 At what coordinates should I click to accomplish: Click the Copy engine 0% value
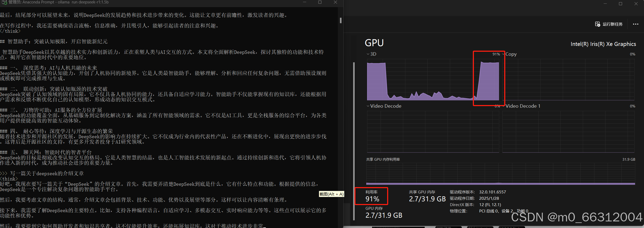point(632,54)
